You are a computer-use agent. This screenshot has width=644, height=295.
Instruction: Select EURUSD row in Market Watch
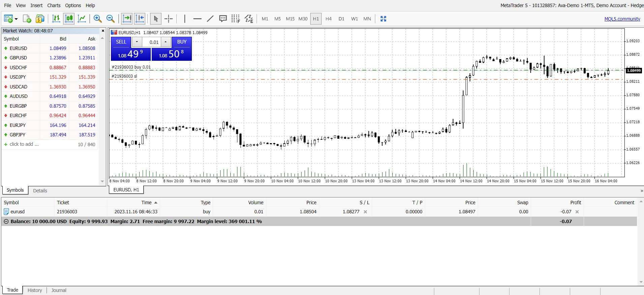pos(50,48)
